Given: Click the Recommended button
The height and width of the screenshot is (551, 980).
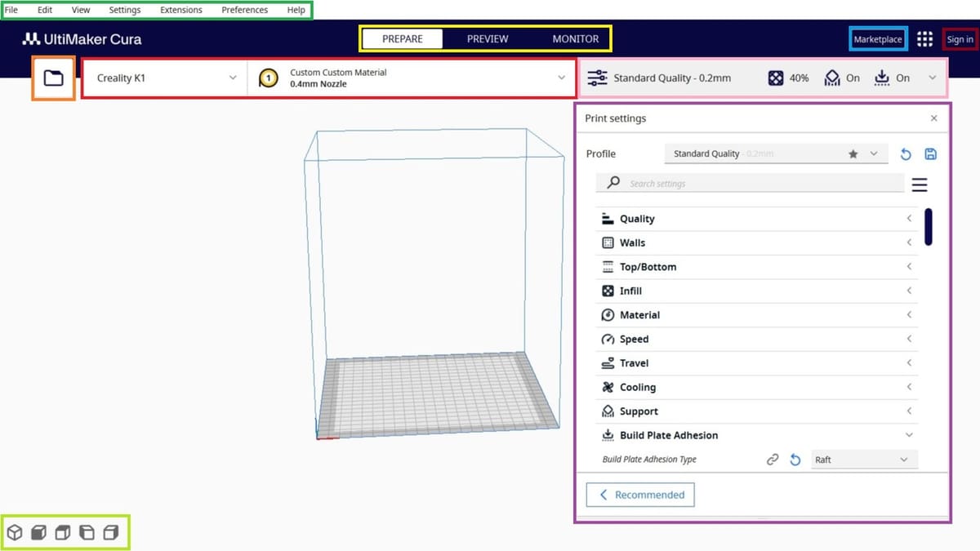Looking at the screenshot, I should pos(640,495).
